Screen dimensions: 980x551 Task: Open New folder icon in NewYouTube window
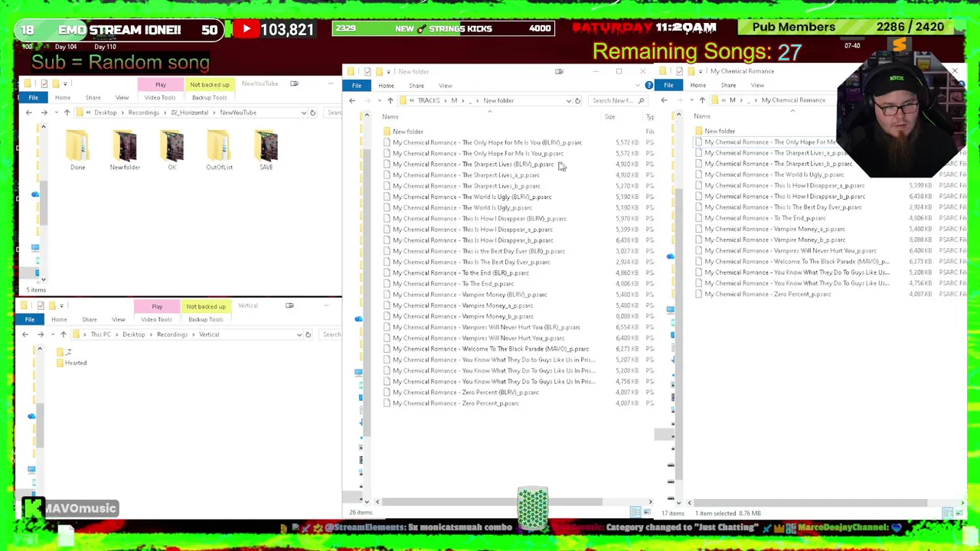[x=125, y=149]
